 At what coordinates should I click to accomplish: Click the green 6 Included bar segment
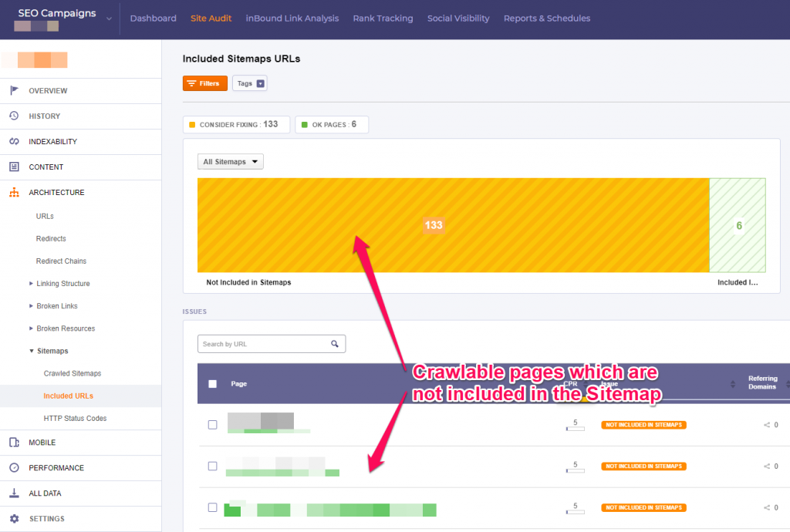[738, 225]
